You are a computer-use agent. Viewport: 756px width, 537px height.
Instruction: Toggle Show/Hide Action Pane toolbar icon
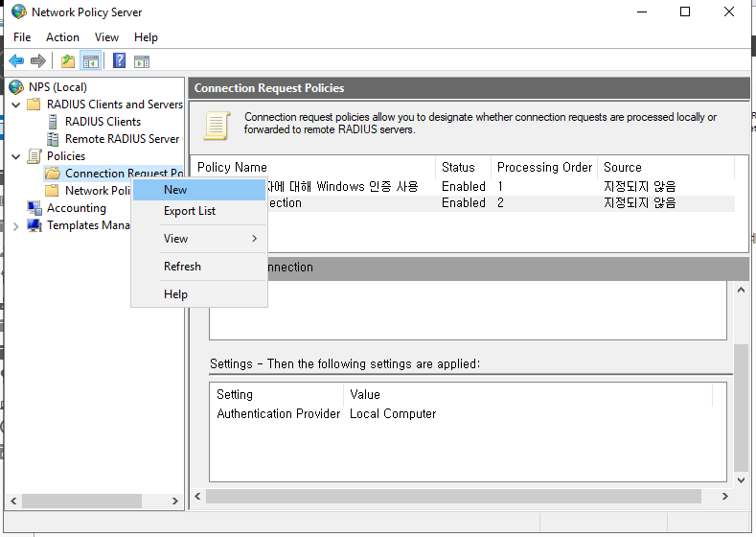[x=142, y=60]
